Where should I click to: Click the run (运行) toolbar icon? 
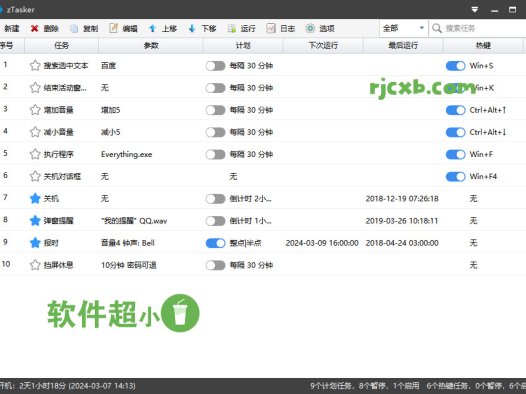click(232, 29)
